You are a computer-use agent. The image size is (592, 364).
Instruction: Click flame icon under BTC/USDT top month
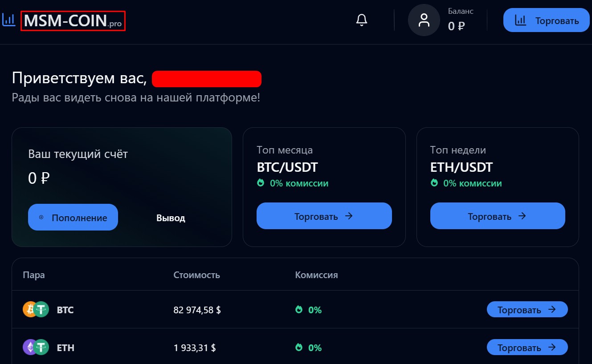click(x=261, y=183)
